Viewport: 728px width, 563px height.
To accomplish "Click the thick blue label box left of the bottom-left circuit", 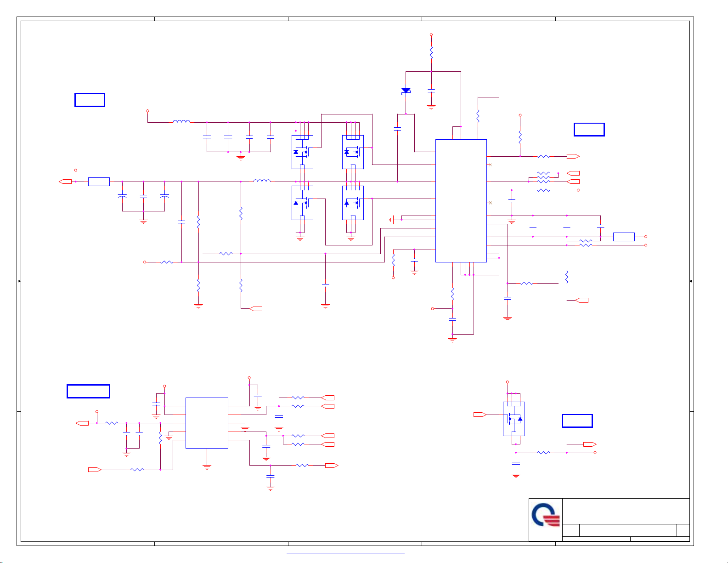I will (88, 391).
